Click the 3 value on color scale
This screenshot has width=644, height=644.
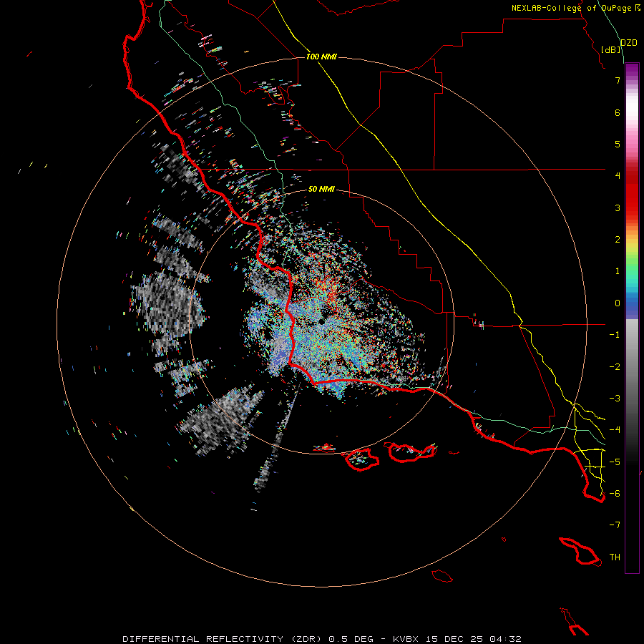(x=618, y=208)
